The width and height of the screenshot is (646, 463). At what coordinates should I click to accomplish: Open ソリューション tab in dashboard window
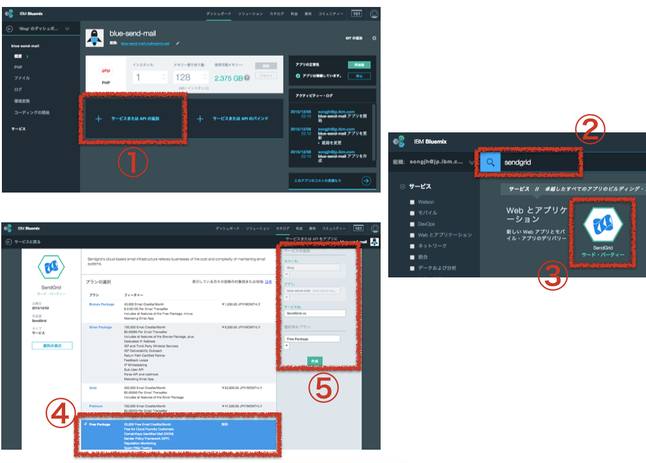pos(250,14)
